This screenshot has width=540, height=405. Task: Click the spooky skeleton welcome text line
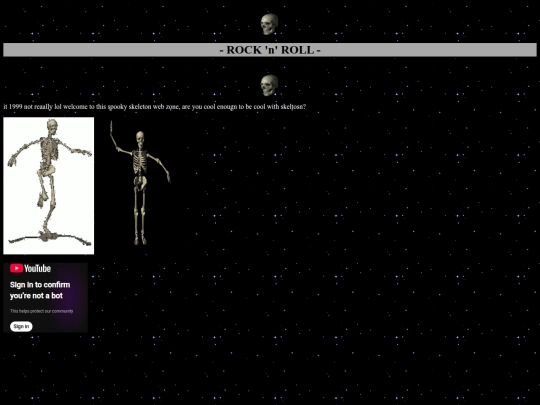tap(155, 107)
